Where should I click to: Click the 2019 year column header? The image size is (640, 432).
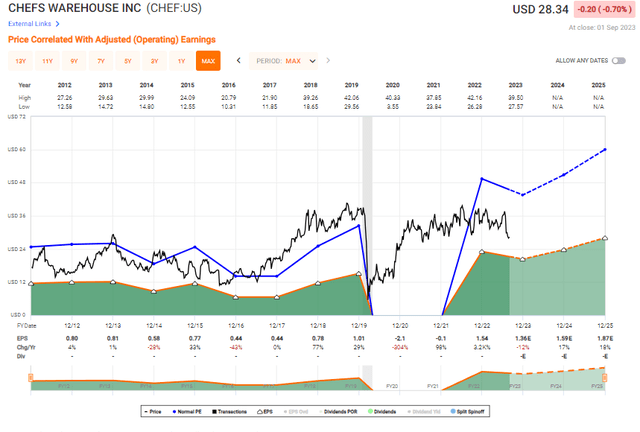point(351,85)
